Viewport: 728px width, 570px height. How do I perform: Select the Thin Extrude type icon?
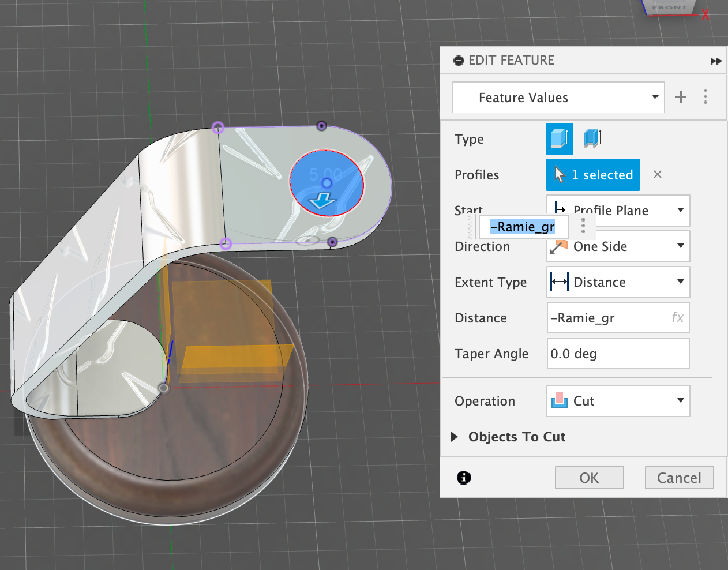point(592,138)
